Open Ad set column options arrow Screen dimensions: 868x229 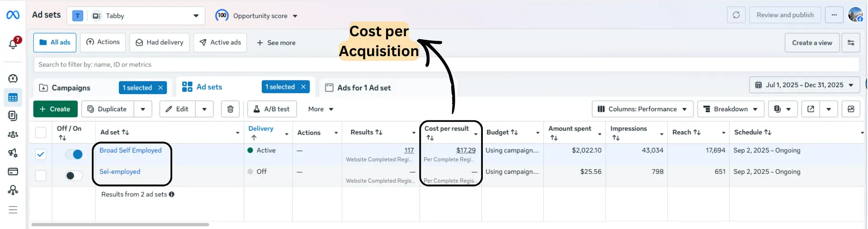(238, 133)
